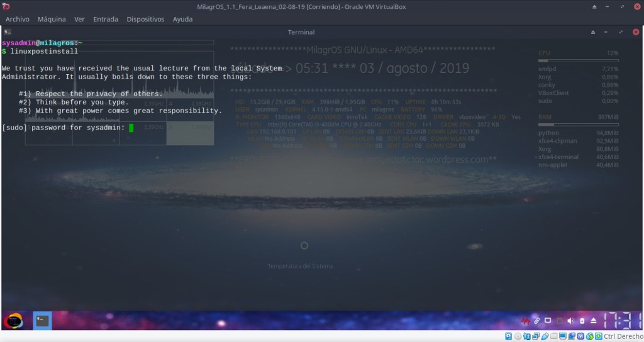Open the Archivo menu

tap(17, 19)
